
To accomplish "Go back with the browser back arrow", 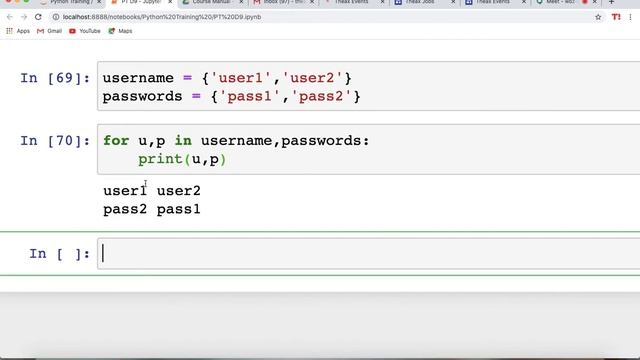I will coord(10,17).
